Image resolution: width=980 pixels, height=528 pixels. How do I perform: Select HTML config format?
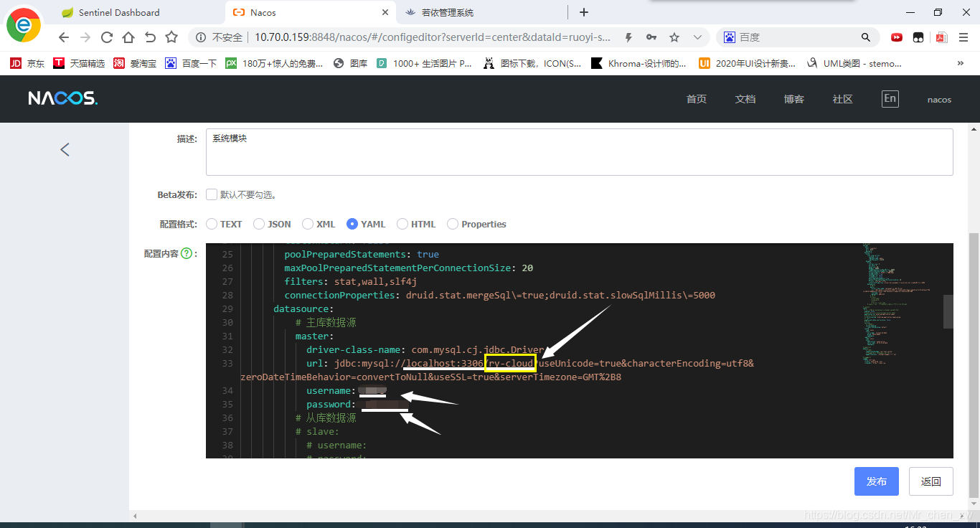point(402,224)
